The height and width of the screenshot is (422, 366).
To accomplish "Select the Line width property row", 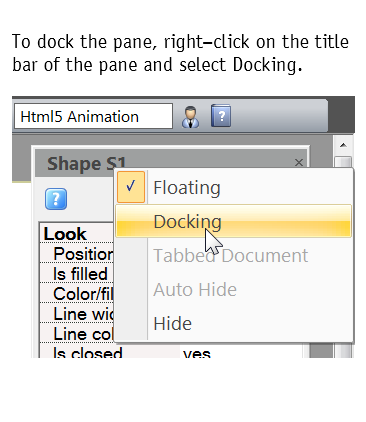I will (x=77, y=314).
